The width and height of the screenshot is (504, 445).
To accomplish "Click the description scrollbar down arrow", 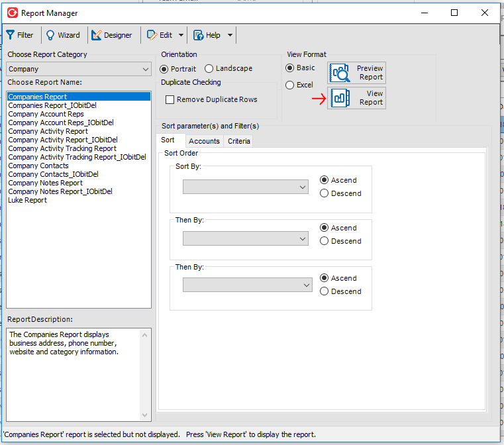I will [x=144, y=415].
